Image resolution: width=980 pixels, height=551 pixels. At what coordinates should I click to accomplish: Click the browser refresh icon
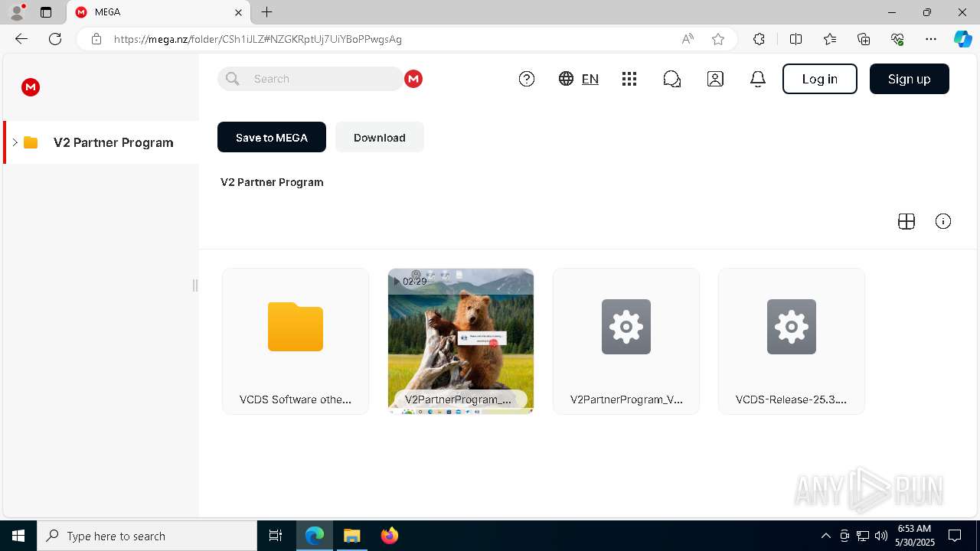click(x=55, y=39)
